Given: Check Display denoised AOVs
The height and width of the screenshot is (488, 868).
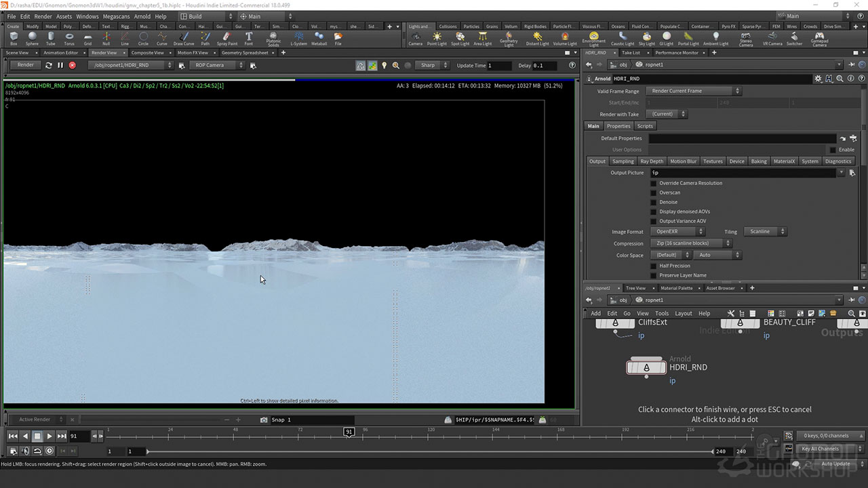Looking at the screenshot, I should coord(654,211).
